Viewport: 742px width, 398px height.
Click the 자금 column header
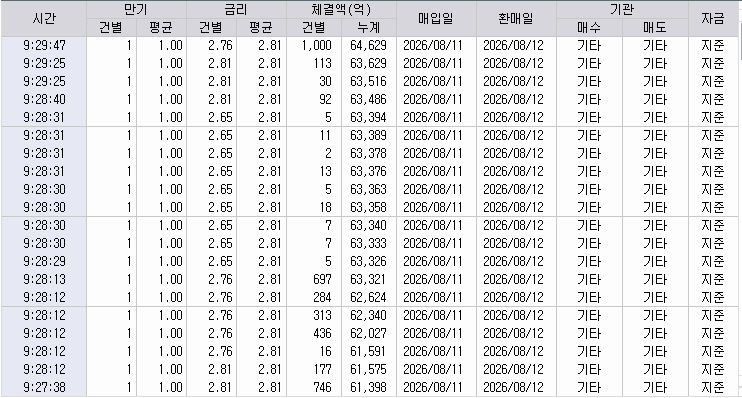pyautogui.click(x=713, y=18)
